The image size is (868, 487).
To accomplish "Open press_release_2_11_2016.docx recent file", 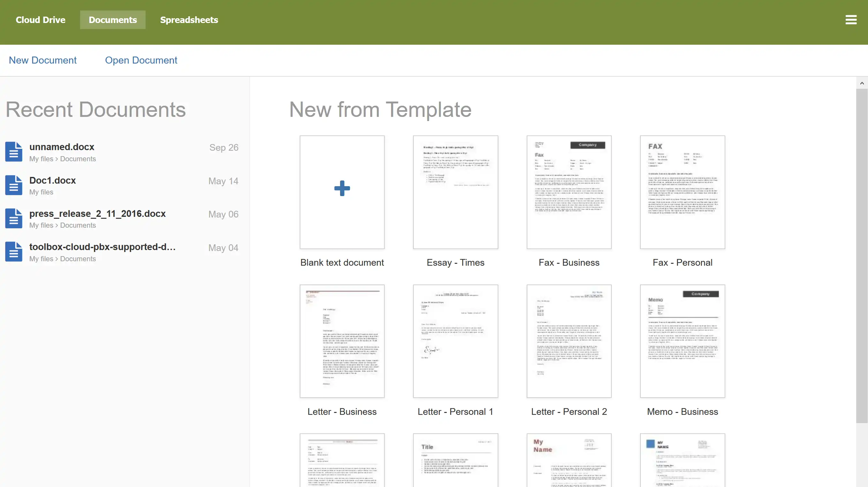I will click(97, 213).
